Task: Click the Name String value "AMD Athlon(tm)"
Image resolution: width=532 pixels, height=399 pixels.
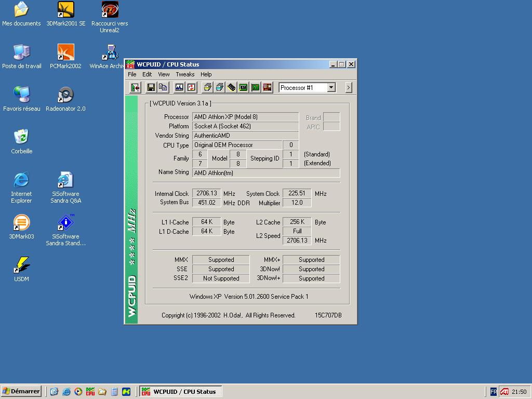Action: [x=266, y=172]
